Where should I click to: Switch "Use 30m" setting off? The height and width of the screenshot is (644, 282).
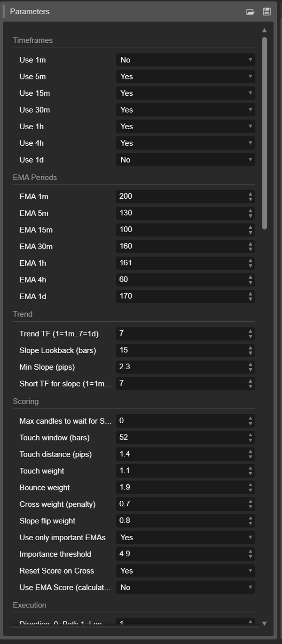click(185, 109)
